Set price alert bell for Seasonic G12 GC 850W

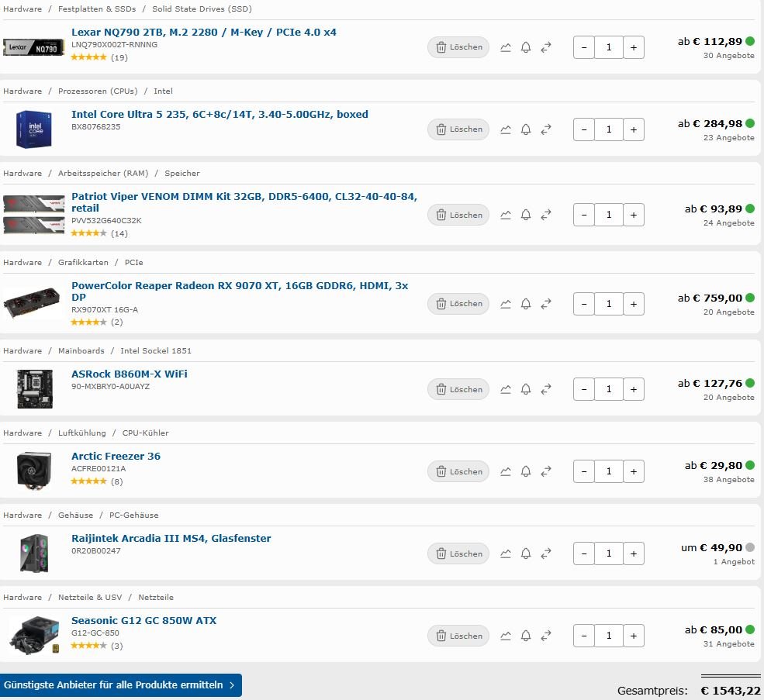(526, 636)
